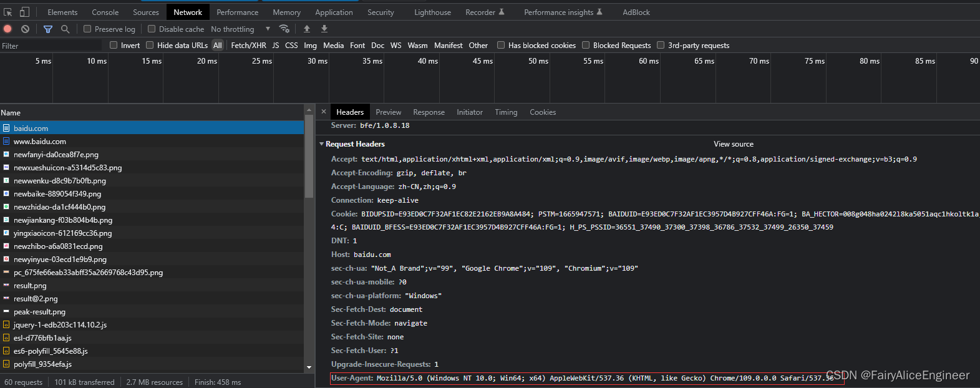Open the AdBlock panel tab
The image size is (980, 388).
point(636,12)
